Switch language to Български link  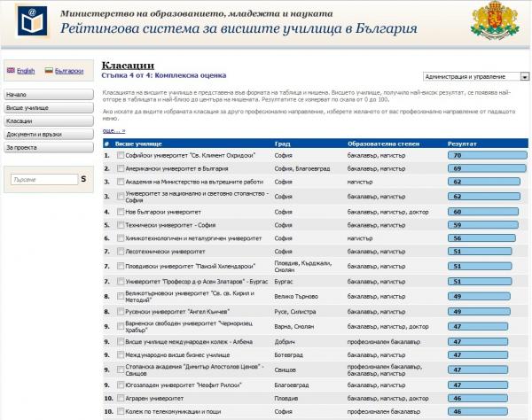click(x=69, y=71)
